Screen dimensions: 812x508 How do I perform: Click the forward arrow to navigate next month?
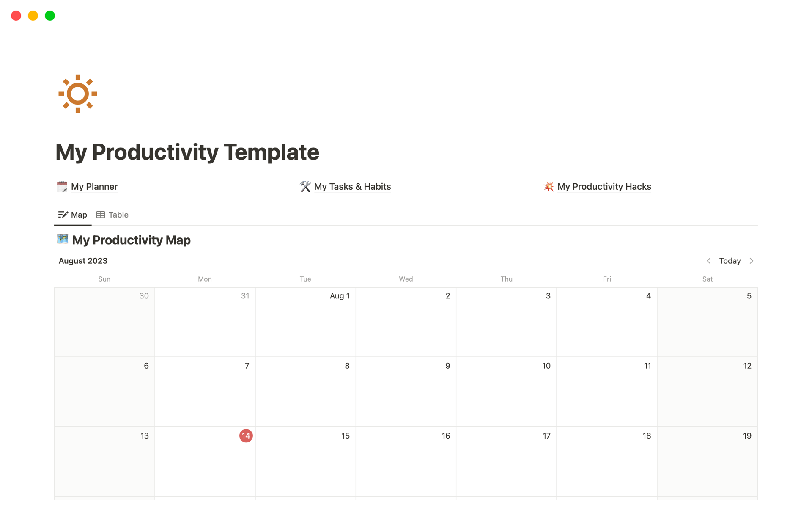[x=752, y=260]
